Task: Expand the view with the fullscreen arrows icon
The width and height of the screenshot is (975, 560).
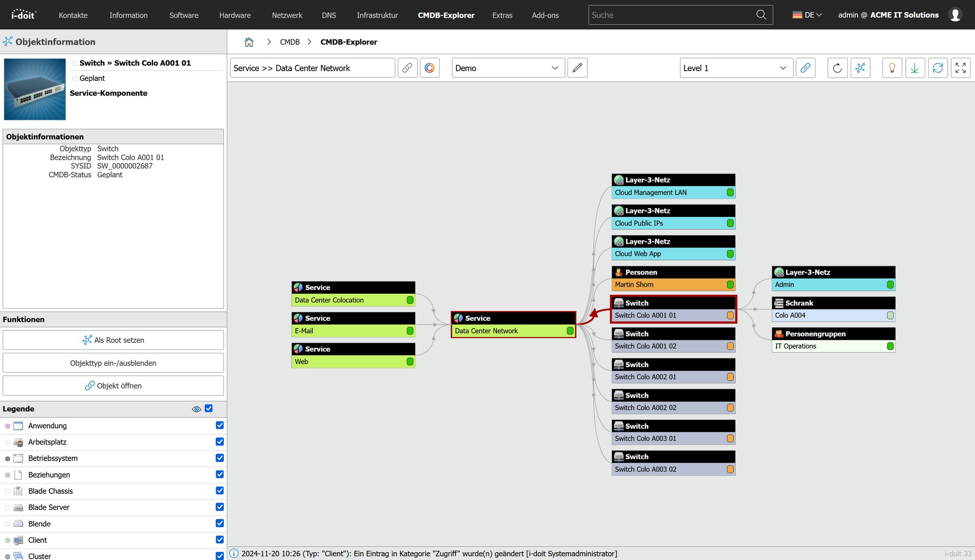Action: point(960,68)
